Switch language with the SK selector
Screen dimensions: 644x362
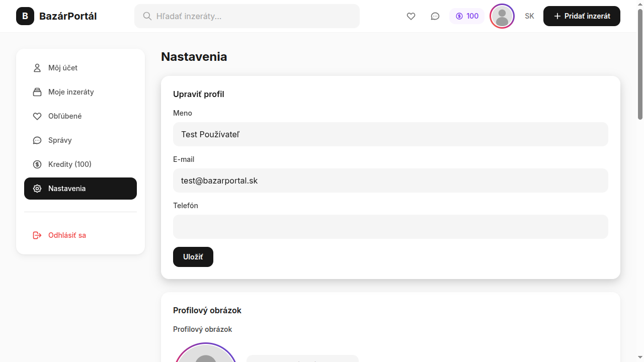[529, 16]
